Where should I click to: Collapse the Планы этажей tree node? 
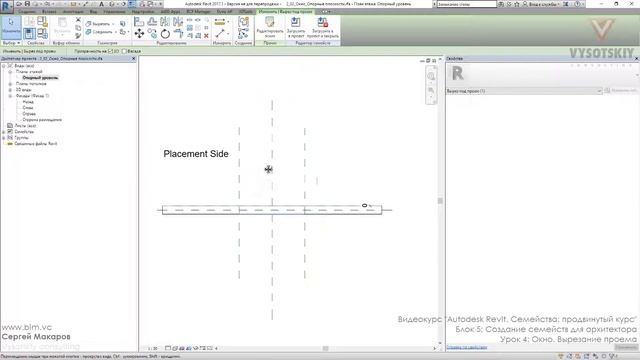[10, 72]
